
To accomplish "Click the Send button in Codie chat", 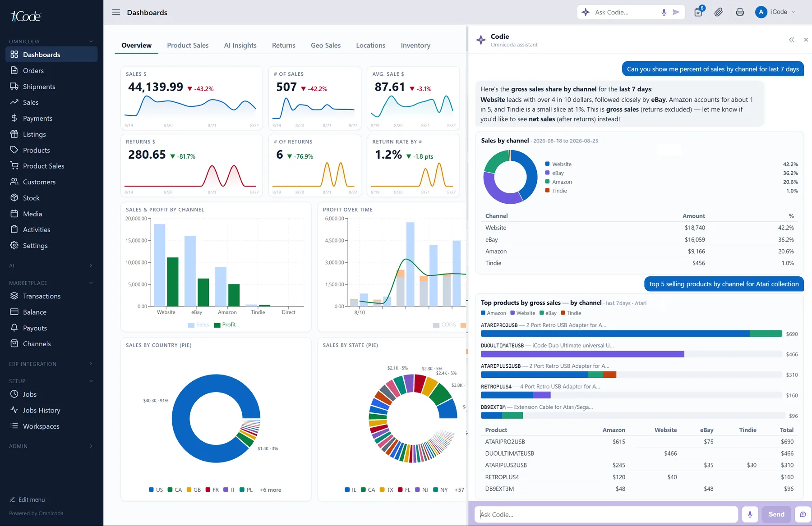I will [x=776, y=514].
